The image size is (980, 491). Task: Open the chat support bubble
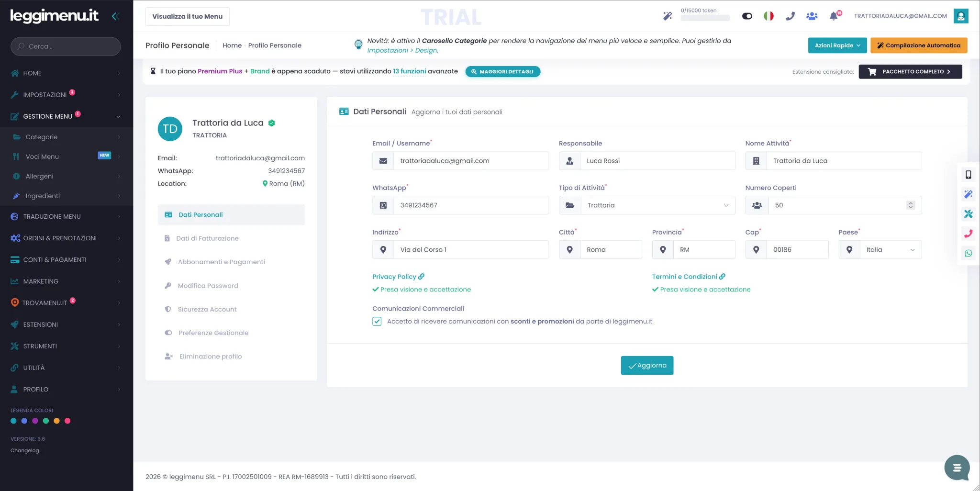coord(957,468)
